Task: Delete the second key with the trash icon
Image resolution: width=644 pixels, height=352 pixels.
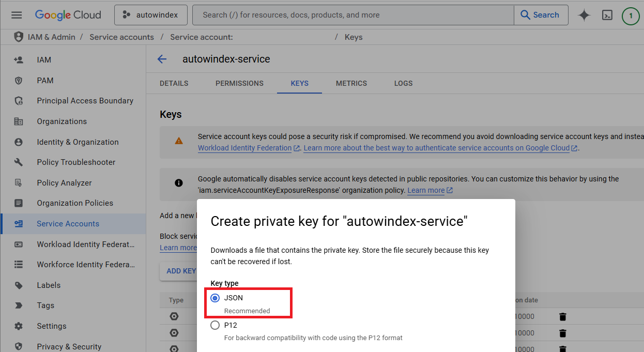Action: 563,333
